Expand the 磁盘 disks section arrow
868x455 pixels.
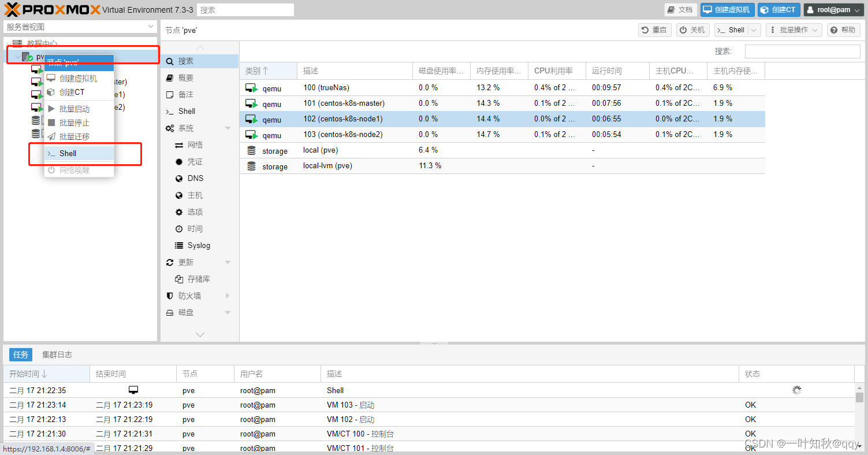pyautogui.click(x=228, y=312)
